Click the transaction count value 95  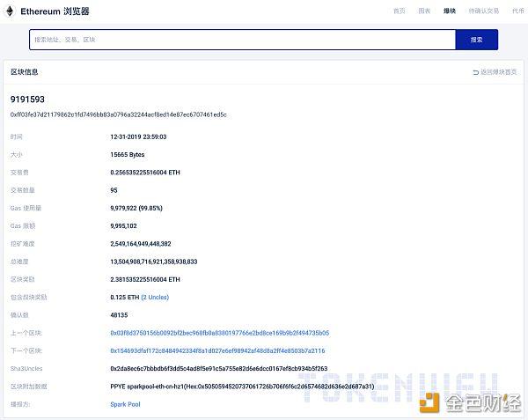tap(114, 190)
